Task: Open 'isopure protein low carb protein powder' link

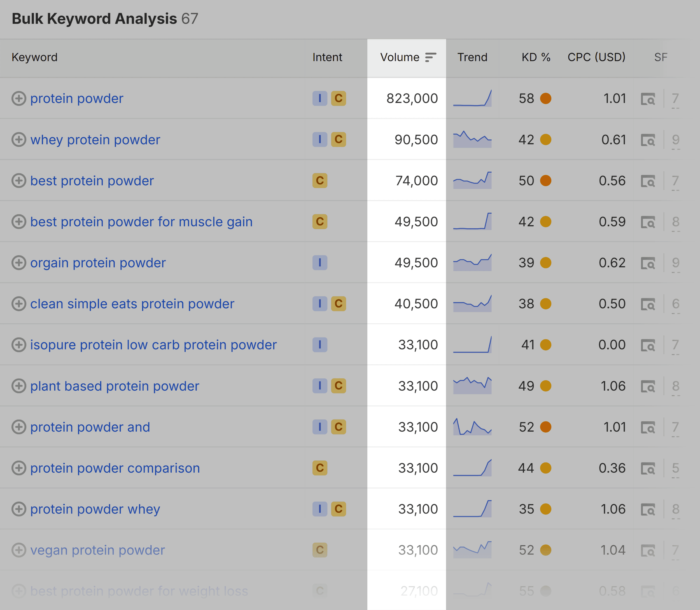Action: [x=153, y=345]
